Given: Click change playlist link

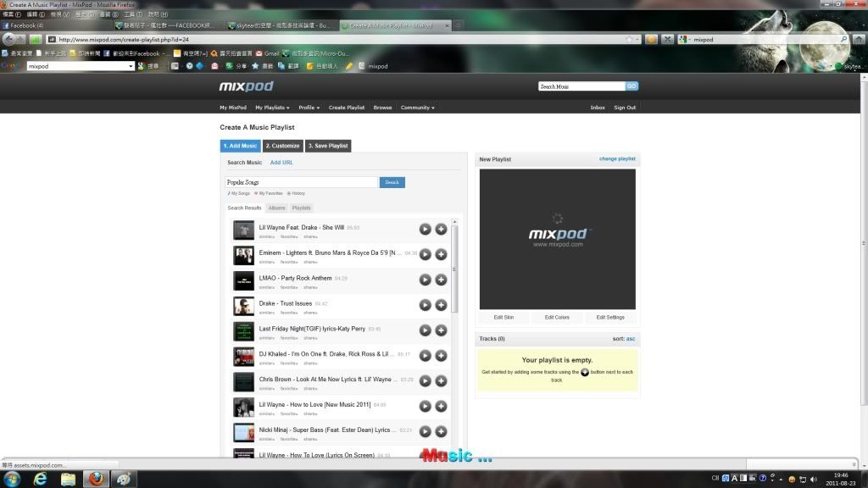Looking at the screenshot, I should 617,158.
